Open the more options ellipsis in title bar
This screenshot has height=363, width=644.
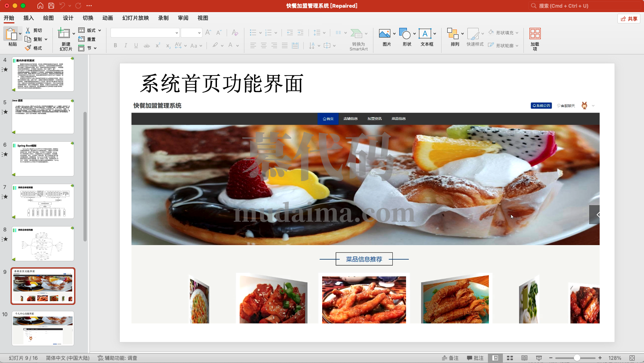(89, 6)
